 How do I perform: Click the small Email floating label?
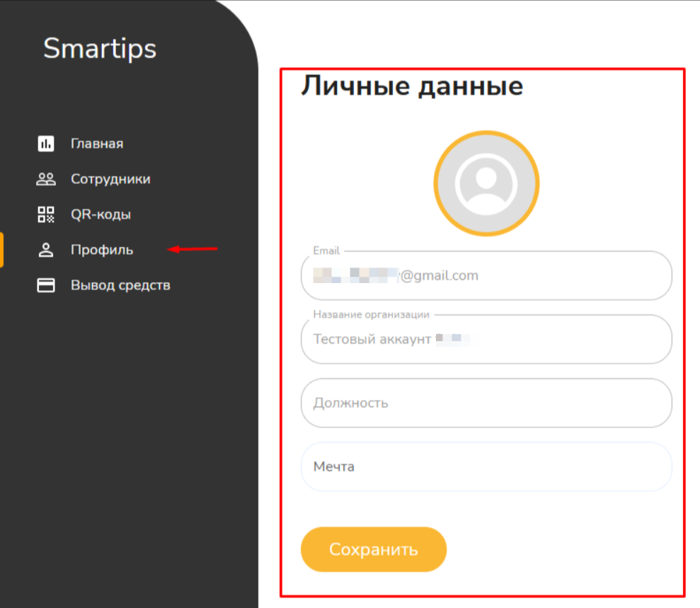[326, 251]
